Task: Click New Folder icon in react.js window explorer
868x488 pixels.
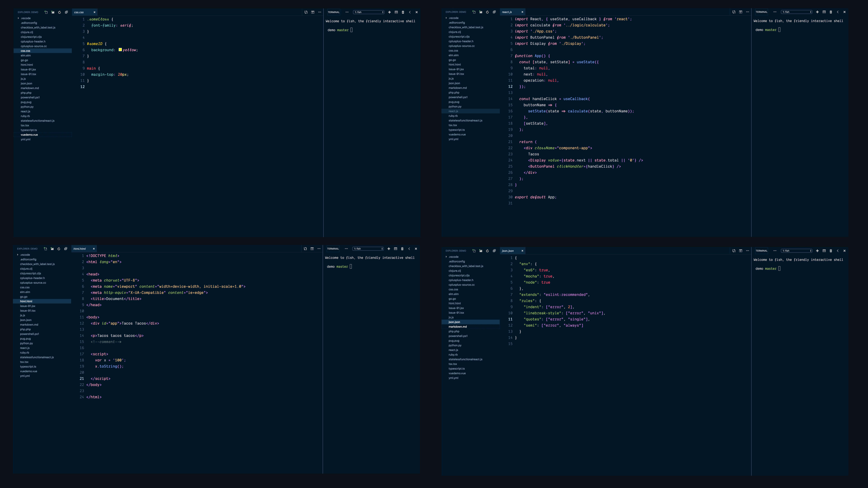Action: 481,12
